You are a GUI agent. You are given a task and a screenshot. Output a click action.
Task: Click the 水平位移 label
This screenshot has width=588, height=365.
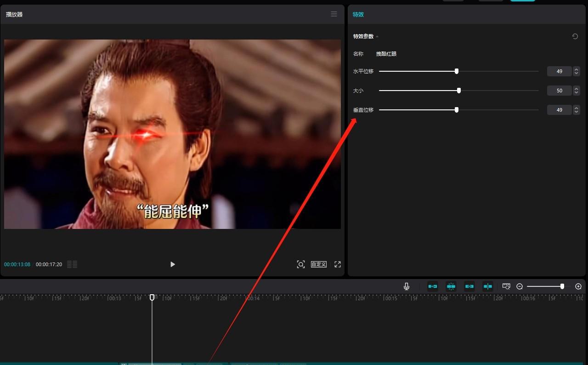coord(363,71)
